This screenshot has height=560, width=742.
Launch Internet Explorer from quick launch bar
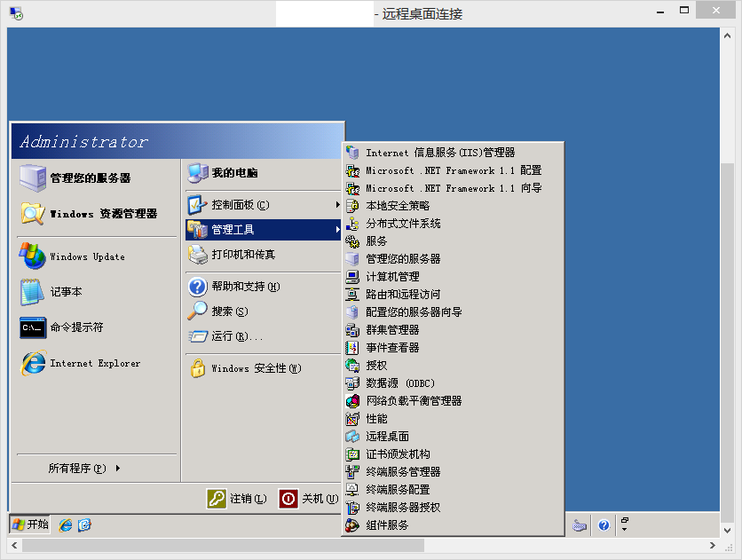pos(66,525)
